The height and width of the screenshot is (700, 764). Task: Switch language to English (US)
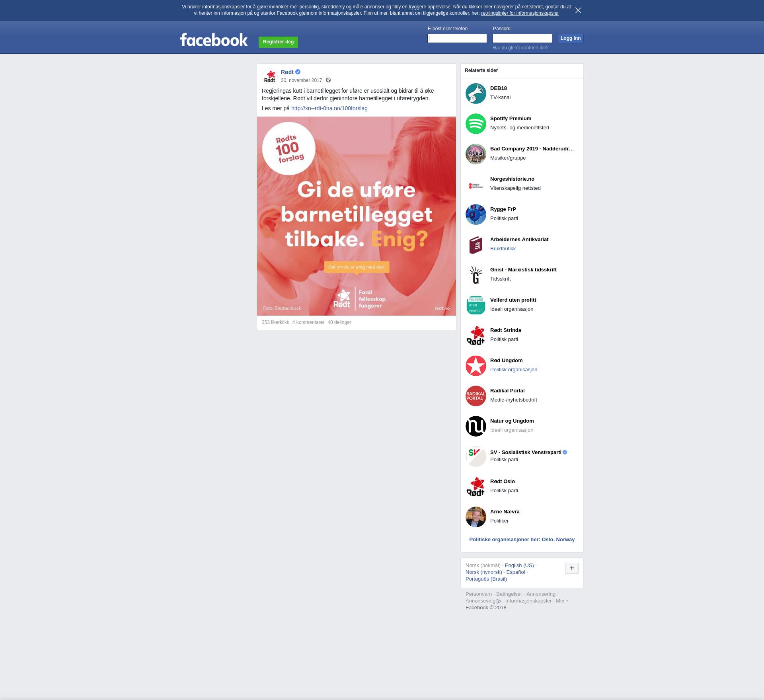coord(519,565)
